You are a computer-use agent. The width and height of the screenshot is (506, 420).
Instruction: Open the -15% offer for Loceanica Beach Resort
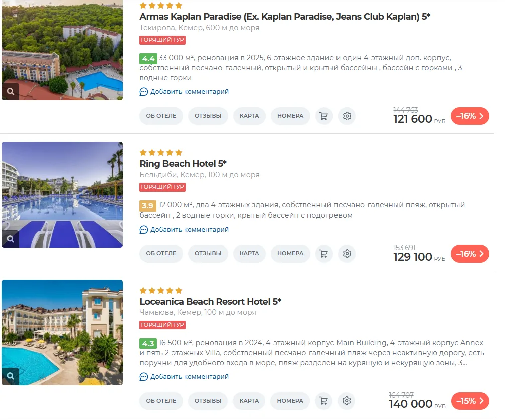click(470, 401)
